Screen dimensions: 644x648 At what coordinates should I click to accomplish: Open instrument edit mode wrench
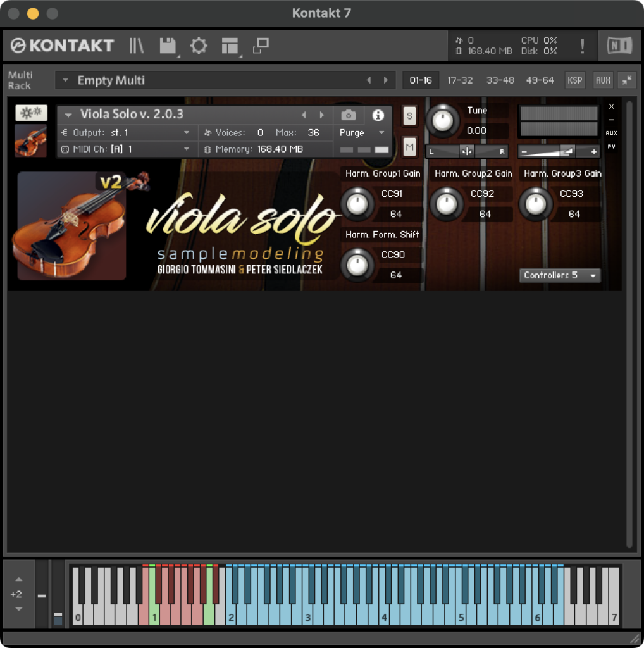coord(32,113)
